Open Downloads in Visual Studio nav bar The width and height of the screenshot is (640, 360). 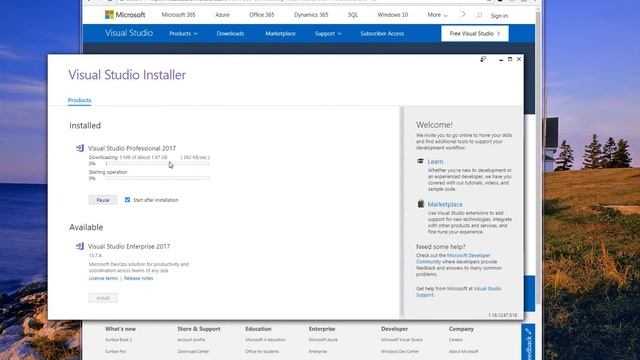tap(230, 33)
